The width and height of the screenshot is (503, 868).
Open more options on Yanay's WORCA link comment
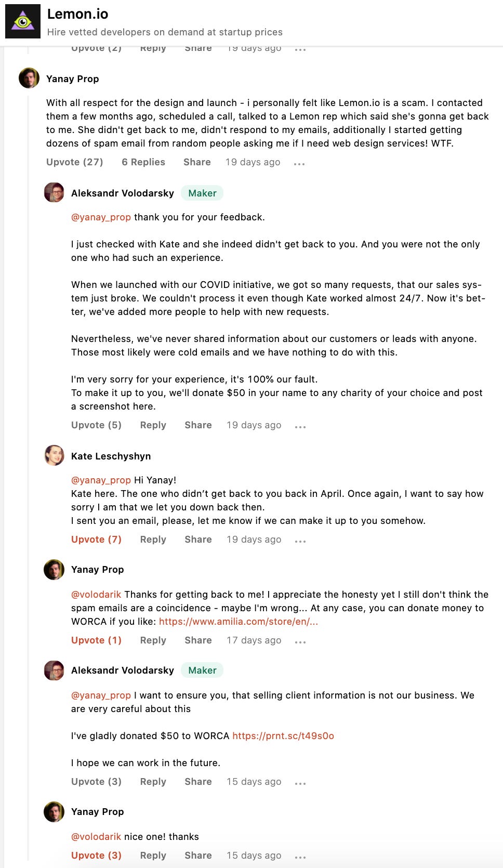(x=300, y=641)
